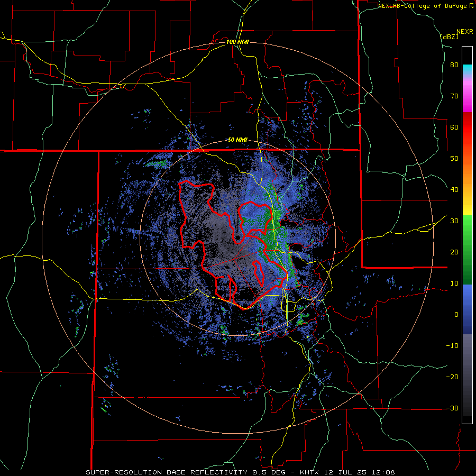This screenshot has width=476, height=476.
Task: Click the 50 value on dBZ scale
Action: pyautogui.click(x=454, y=159)
